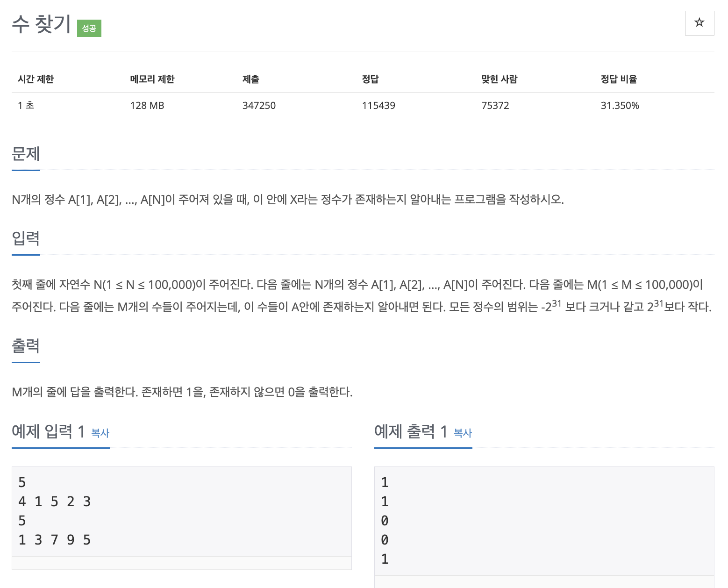
Task: Click the 맞힌 사람 column header
Action: point(499,79)
